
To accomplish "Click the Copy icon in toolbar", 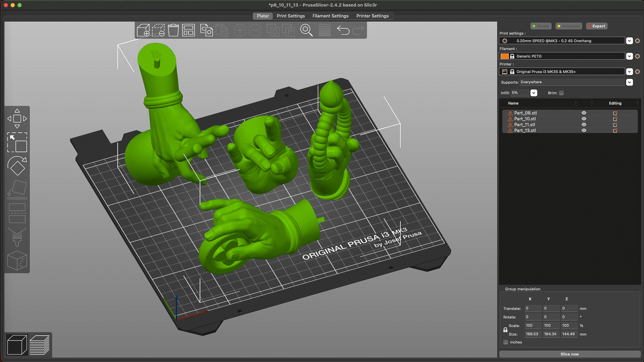I will [206, 30].
